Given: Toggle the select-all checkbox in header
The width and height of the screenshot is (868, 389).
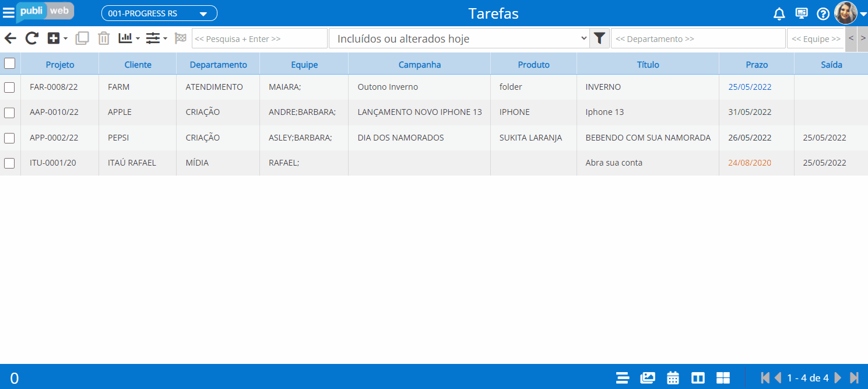Looking at the screenshot, I should pos(10,63).
